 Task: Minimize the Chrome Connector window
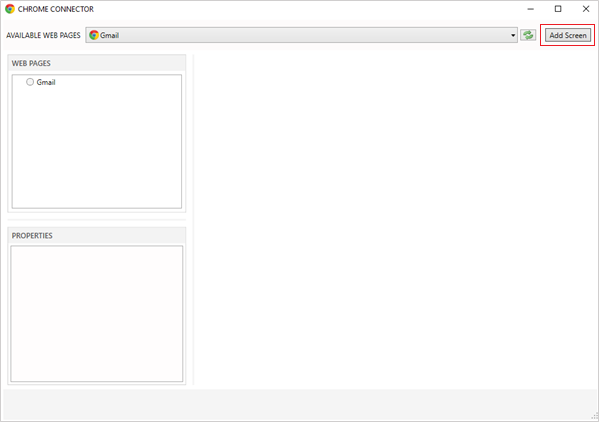click(x=531, y=9)
